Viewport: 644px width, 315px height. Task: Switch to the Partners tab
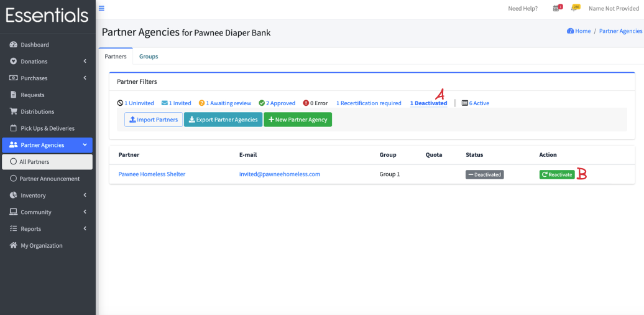point(116,56)
